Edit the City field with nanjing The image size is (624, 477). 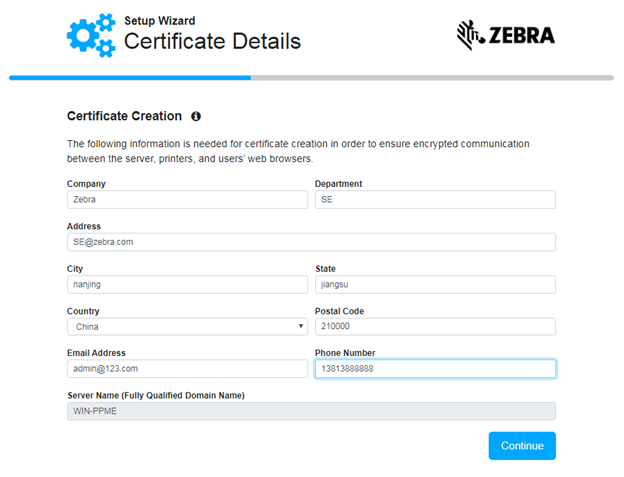click(187, 285)
